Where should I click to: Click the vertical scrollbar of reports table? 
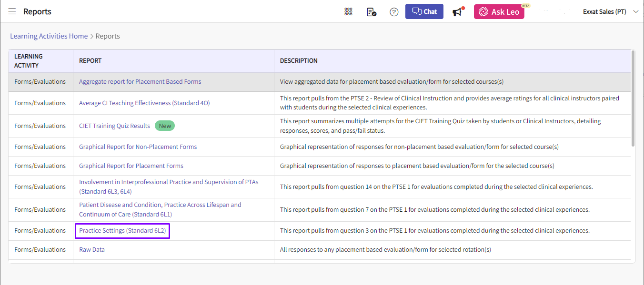click(x=633, y=98)
